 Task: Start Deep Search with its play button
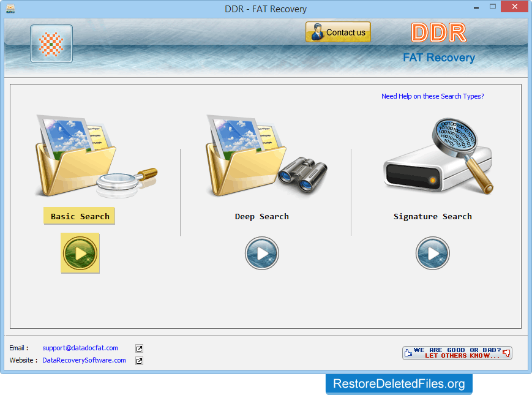click(x=262, y=253)
